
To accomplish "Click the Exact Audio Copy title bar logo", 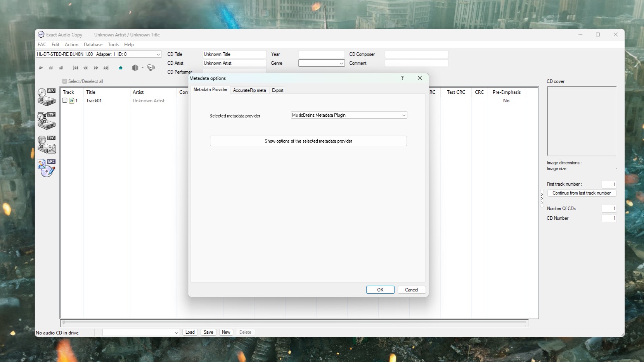I will [41, 34].
